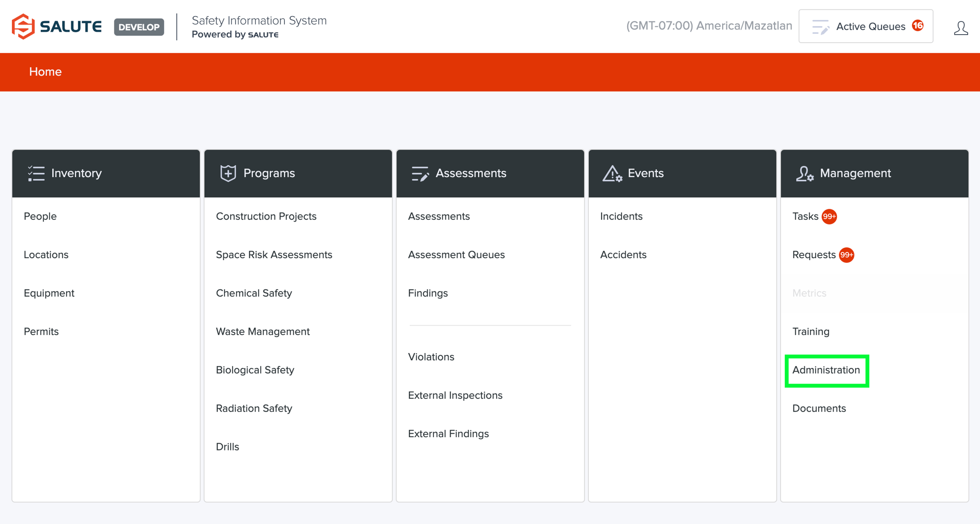Screen dimensions: 980x524
Task: Click the Requests 99+ notification badge
Action: pyautogui.click(x=846, y=255)
